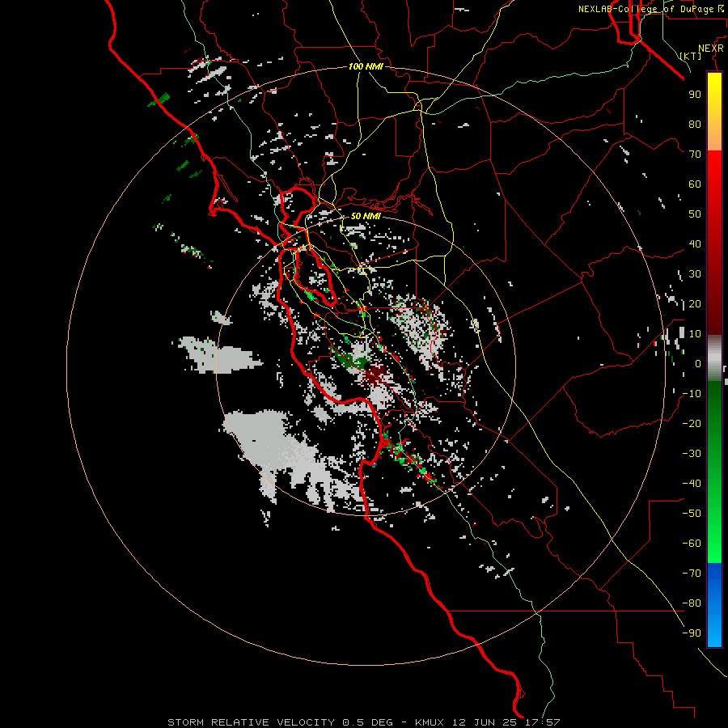Click the NEXR label above the color scale

point(711,49)
